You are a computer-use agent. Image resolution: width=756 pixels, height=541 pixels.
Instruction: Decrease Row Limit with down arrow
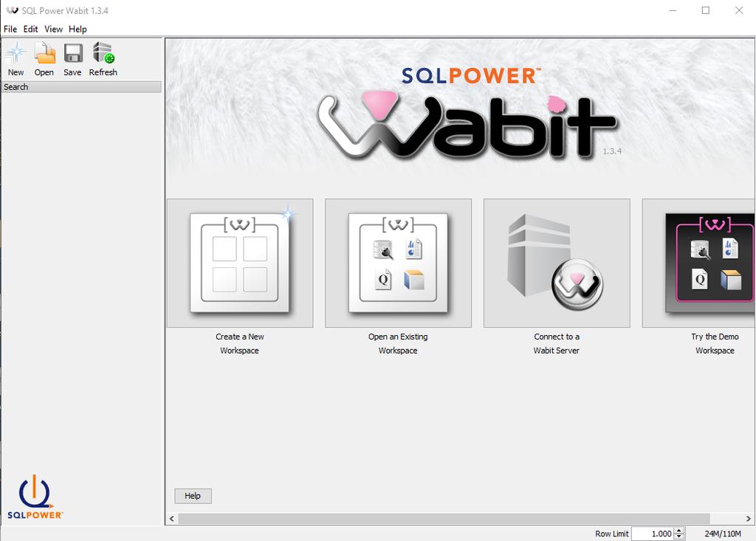[679, 536]
